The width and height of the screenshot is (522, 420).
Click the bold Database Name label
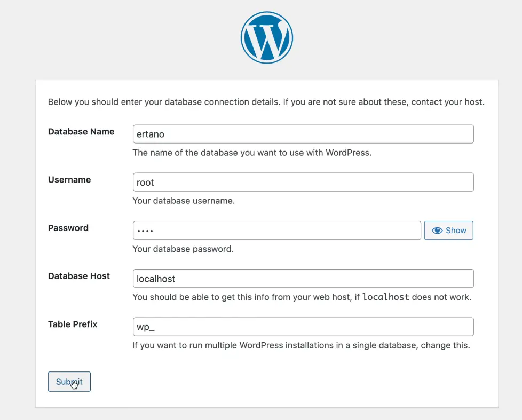(x=81, y=132)
